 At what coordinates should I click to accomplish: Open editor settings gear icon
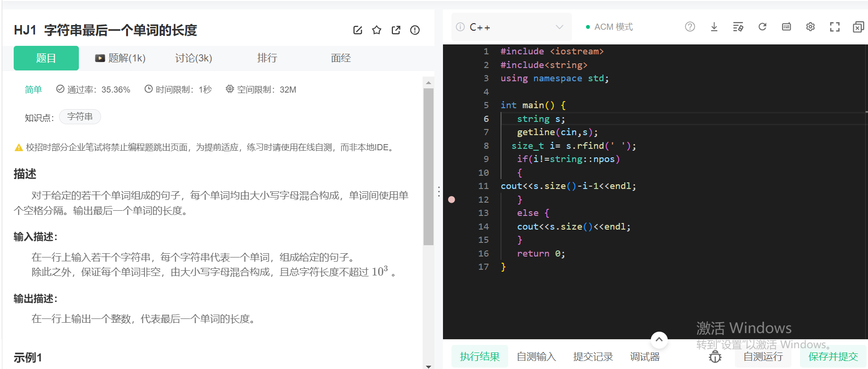pos(810,27)
